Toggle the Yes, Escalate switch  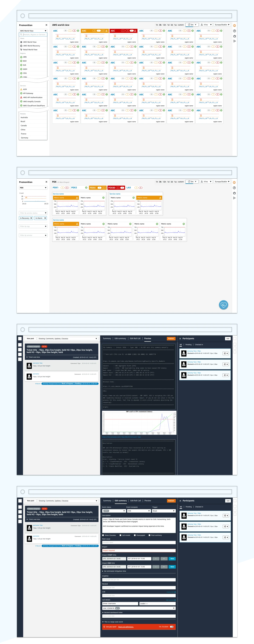click(172, 627)
